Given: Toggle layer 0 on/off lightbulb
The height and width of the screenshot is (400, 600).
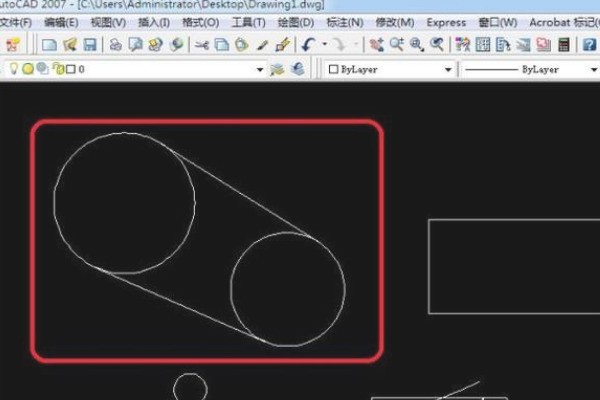Looking at the screenshot, I should tap(14, 69).
